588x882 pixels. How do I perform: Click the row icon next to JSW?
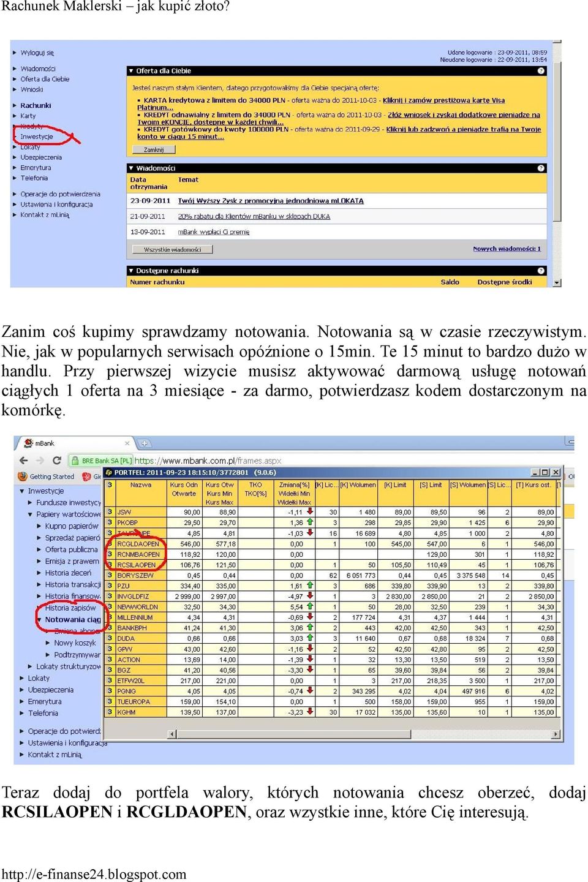point(110,512)
